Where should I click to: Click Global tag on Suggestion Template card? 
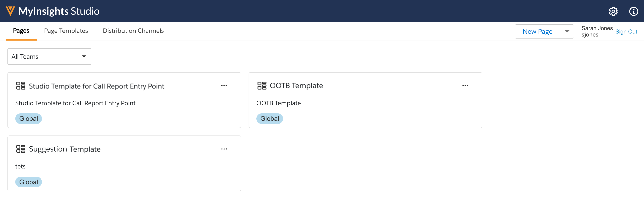click(x=29, y=182)
